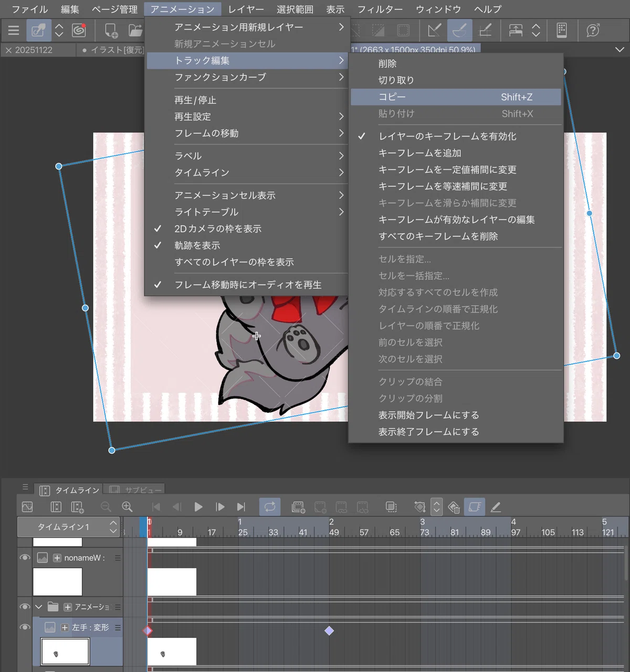Expand the 再生設定 submenu

(247, 116)
